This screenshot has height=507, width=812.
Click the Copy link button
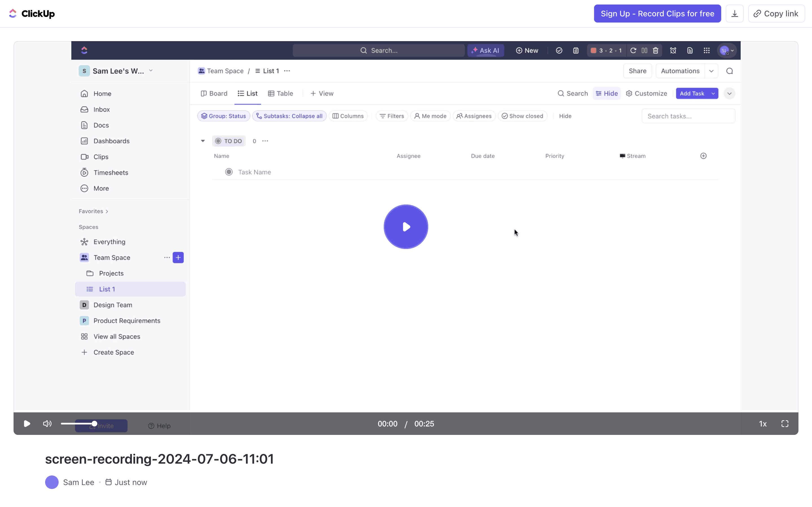pos(776,14)
